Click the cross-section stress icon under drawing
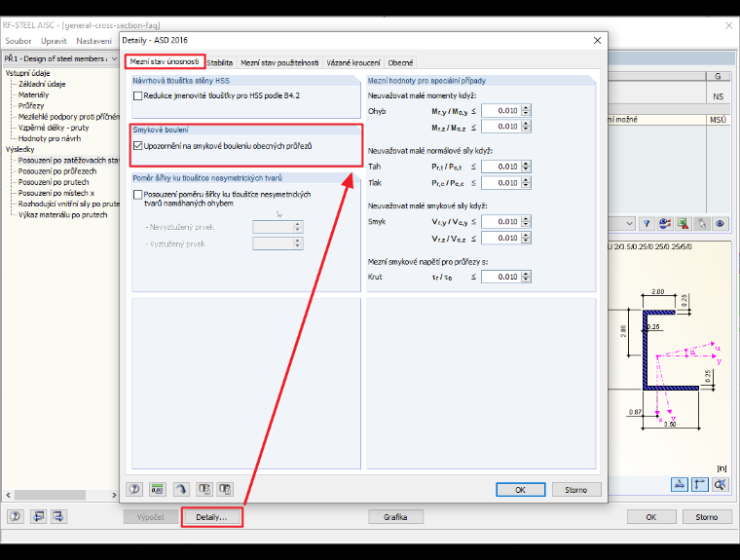740x560 pixels. [x=679, y=484]
